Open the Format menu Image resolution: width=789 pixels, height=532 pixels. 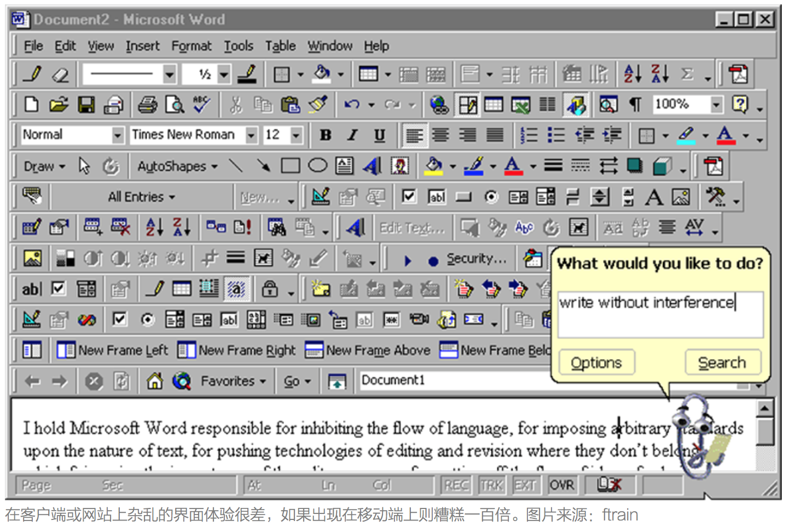coord(191,46)
